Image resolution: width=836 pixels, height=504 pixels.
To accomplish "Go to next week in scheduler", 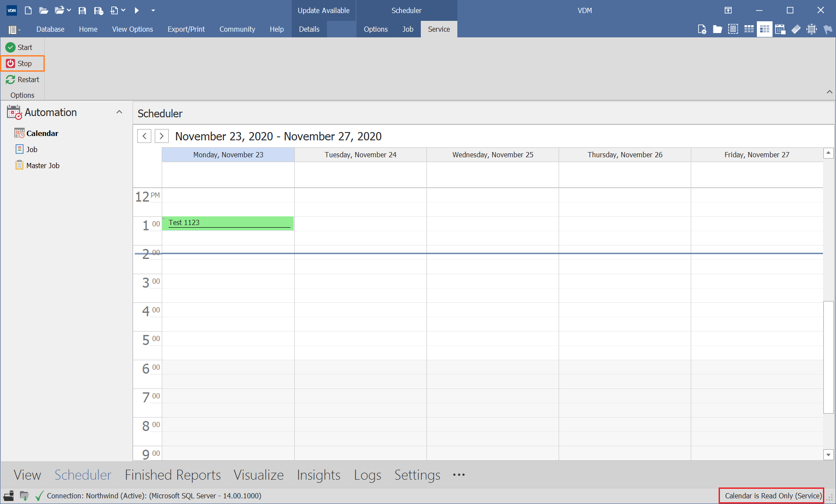I will [162, 136].
